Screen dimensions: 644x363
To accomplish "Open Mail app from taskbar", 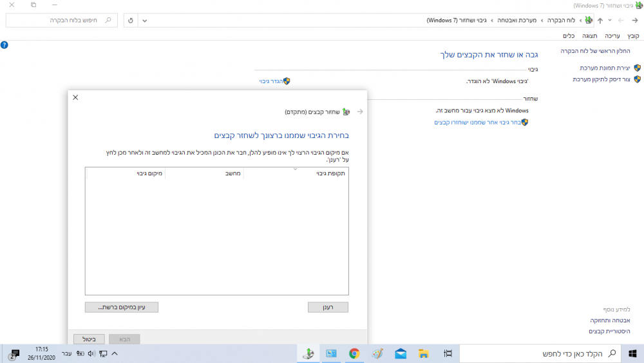I will (401, 353).
